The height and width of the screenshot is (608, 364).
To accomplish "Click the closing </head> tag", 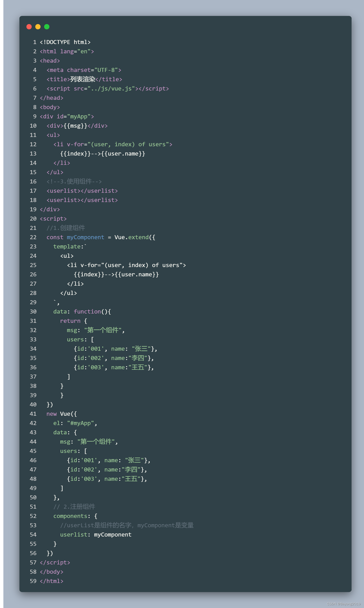I will click(x=52, y=98).
